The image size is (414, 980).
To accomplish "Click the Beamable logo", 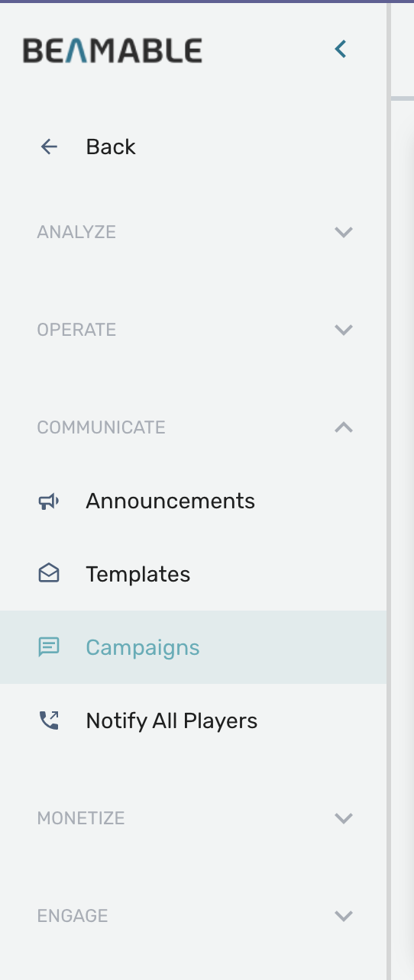I will (112, 50).
